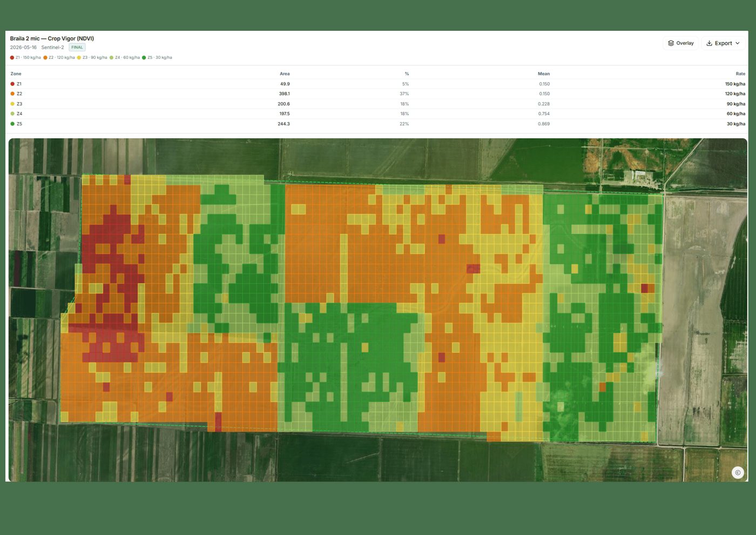
Task: Select the Z3 · 90 kg/ha legend chip
Action: coord(92,57)
